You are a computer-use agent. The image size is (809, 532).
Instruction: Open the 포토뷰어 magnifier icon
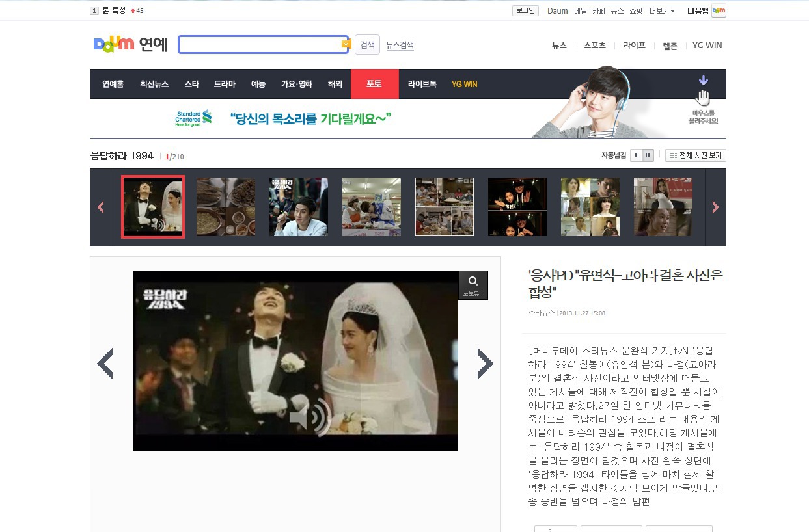(473, 286)
